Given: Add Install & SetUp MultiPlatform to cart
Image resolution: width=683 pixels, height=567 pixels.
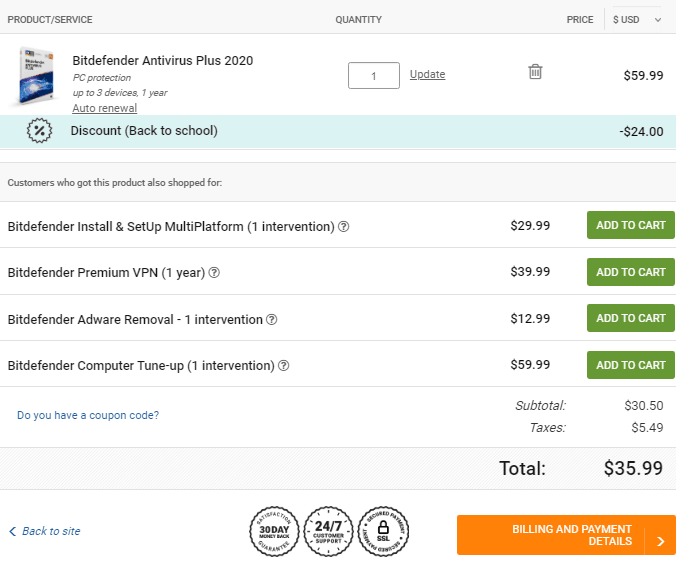Looking at the screenshot, I should [630, 225].
